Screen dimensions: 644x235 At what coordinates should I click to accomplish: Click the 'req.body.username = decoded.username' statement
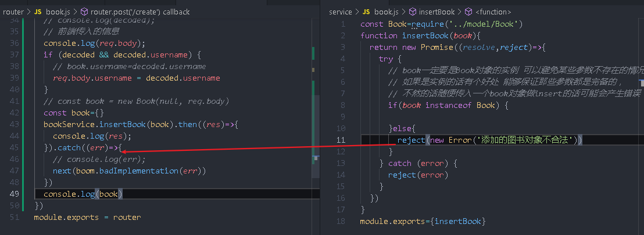[x=137, y=78]
